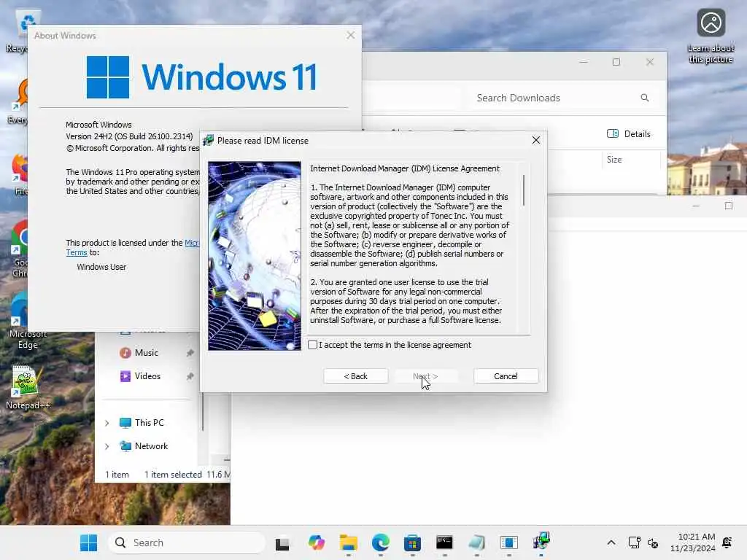Viewport: 747px width, 560px height.
Task: Open Microsoft Store from the taskbar
Action: click(413, 542)
